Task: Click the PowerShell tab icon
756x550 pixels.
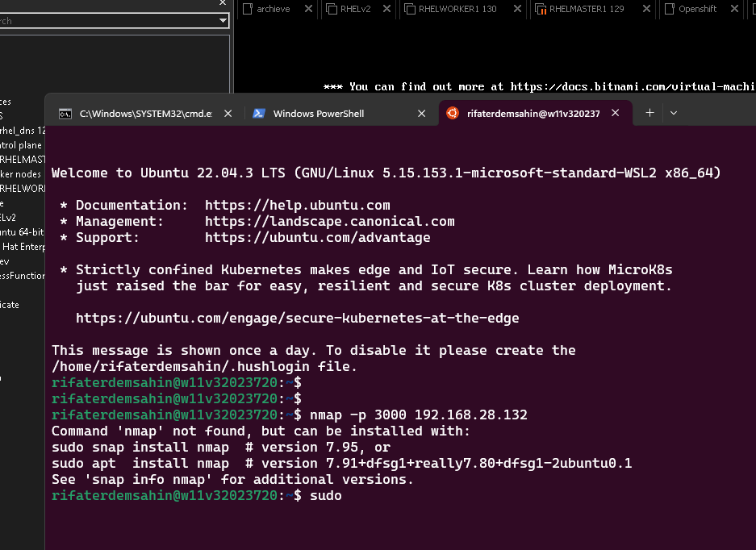Action: 259,113
